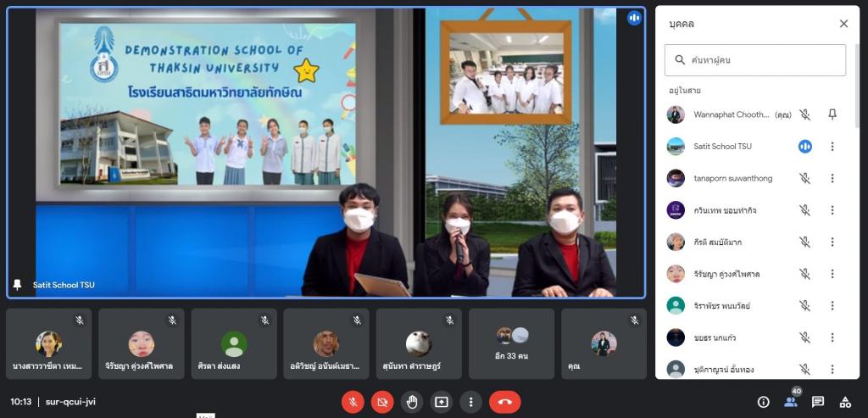Select ชุติกาญจน์ อั้นทอง in people list
The width and height of the screenshot is (868, 418).
pos(724,370)
